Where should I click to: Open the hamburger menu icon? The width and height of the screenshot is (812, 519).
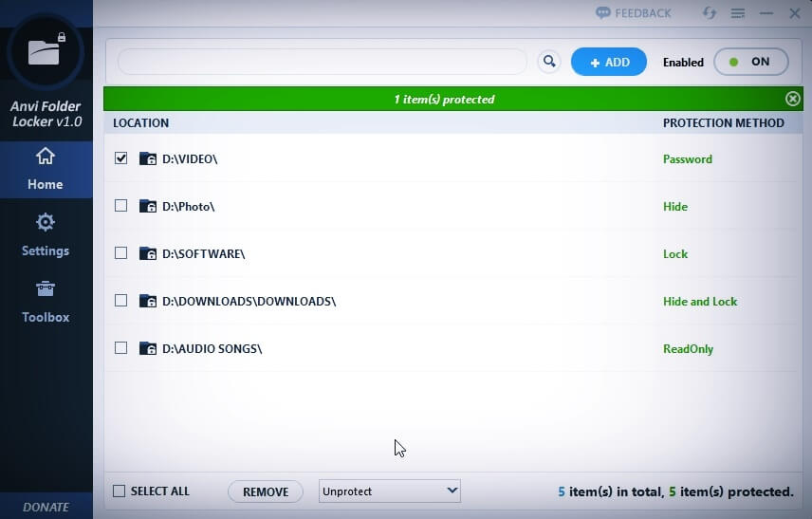(x=737, y=13)
